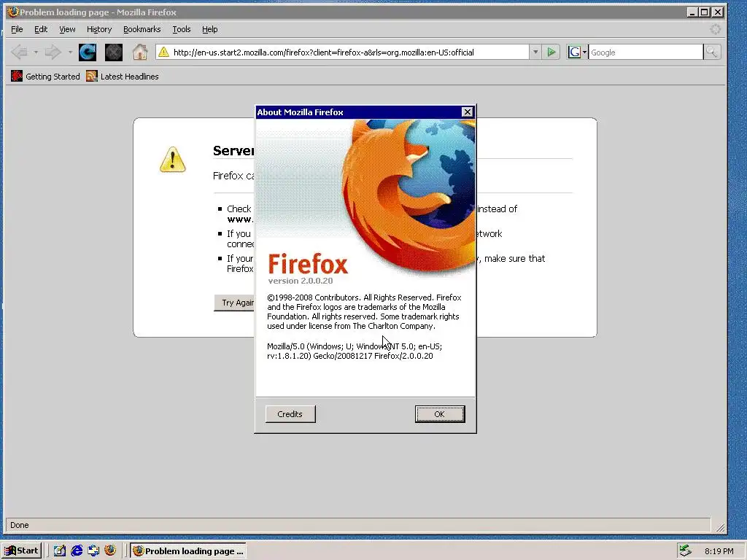747x560 pixels.
Task: Launch Firefox from Quick Launch
Action: 110,551
